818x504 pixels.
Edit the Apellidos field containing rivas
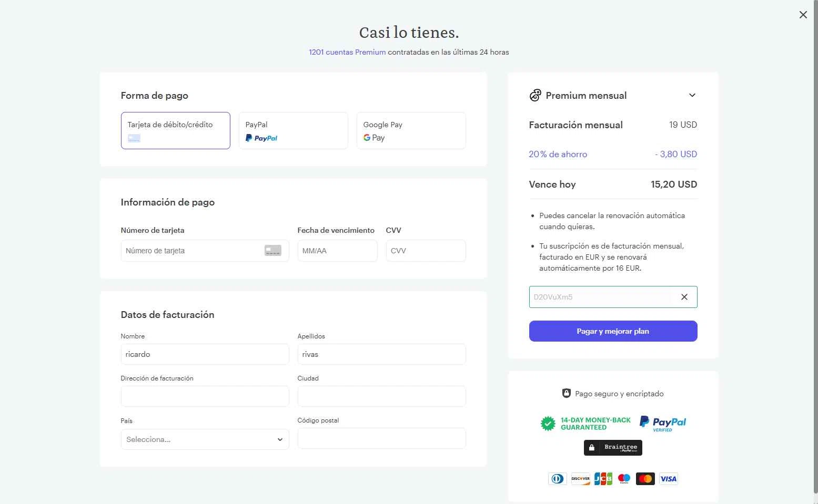click(381, 354)
